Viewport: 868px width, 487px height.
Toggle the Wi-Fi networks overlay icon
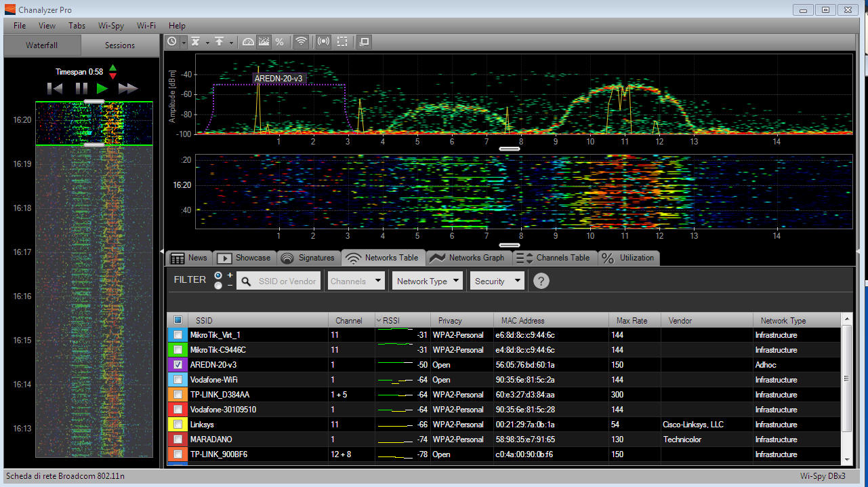302,41
